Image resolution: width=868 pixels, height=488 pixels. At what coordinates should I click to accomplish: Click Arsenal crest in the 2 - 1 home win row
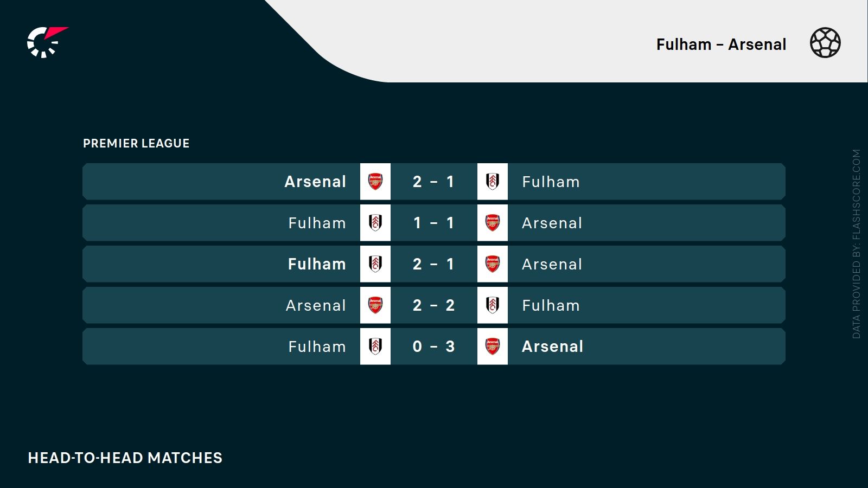(375, 182)
